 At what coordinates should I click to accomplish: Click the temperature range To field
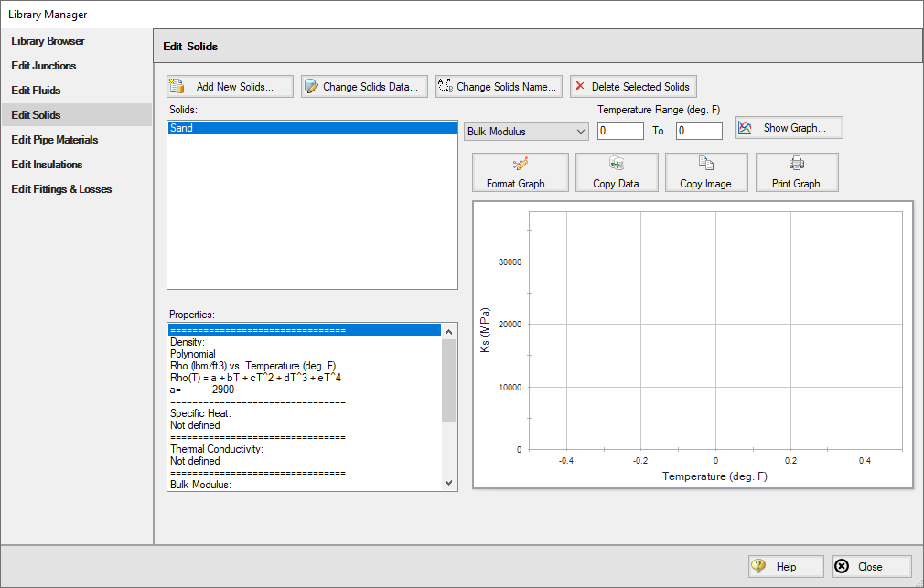pyautogui.click(x=699, y=131)
